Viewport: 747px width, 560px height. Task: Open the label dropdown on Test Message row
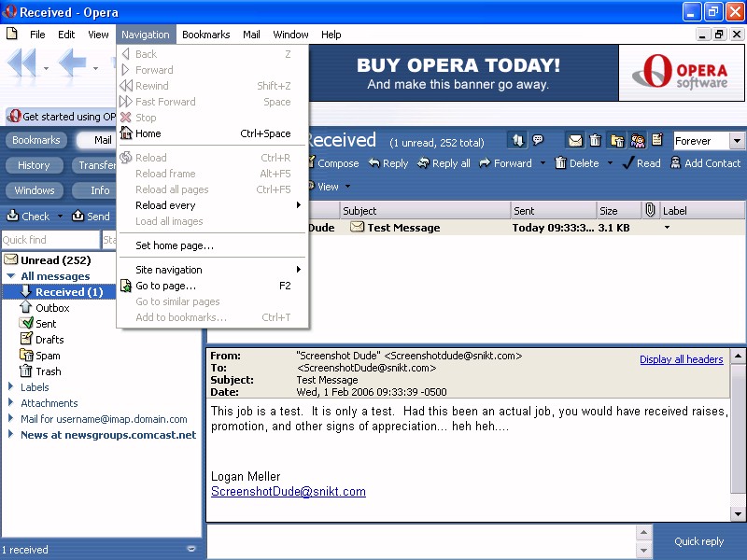667,227
